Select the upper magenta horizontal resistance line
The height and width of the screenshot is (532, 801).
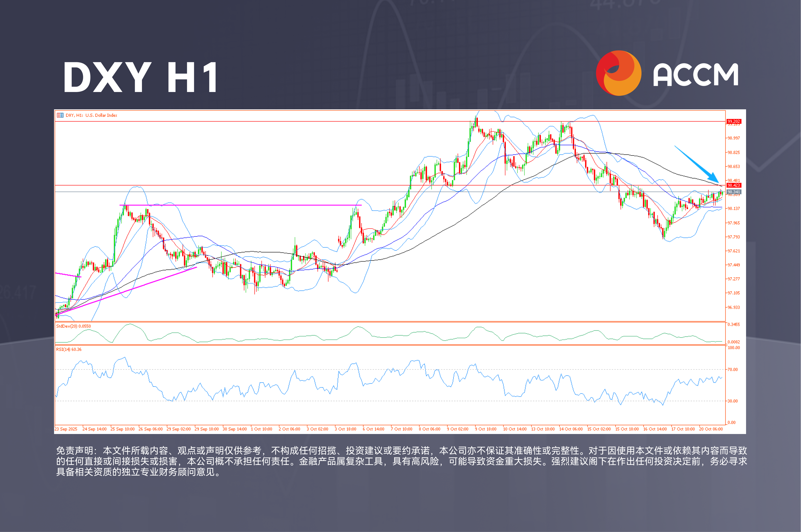tap(240, 205)
